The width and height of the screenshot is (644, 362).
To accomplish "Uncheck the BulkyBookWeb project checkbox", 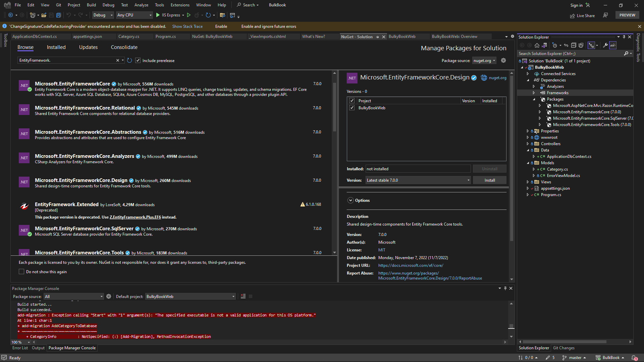I will click(352, 108).
